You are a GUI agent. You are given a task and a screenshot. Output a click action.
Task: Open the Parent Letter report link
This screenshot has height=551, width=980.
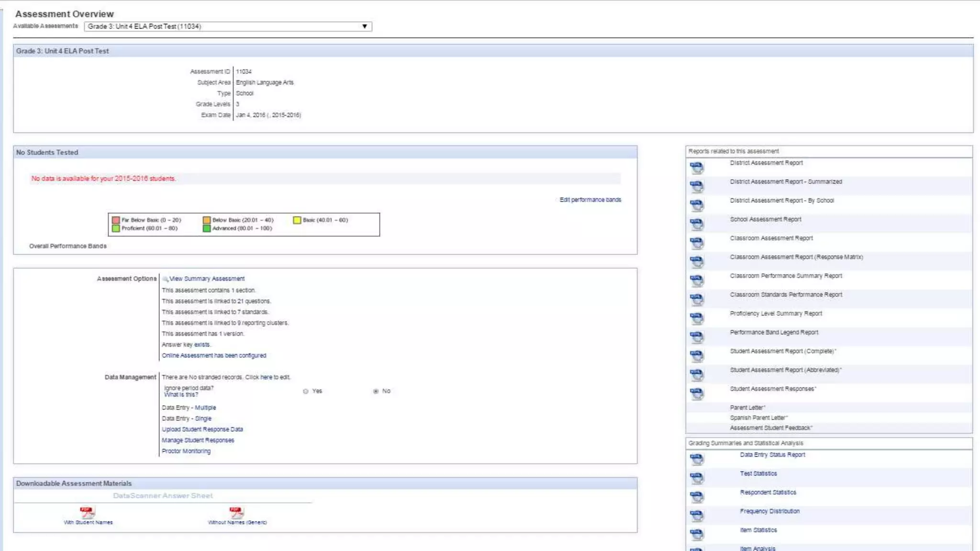747,408
